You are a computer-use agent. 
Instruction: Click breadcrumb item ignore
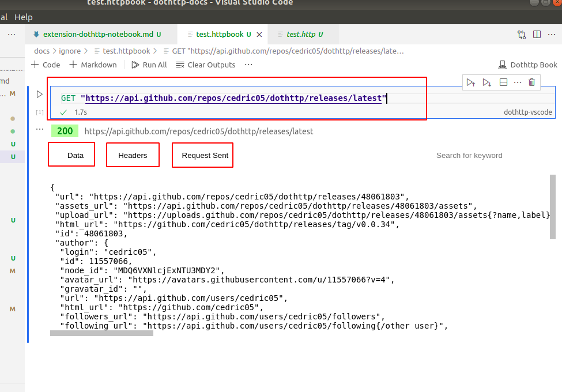point(70,51)
